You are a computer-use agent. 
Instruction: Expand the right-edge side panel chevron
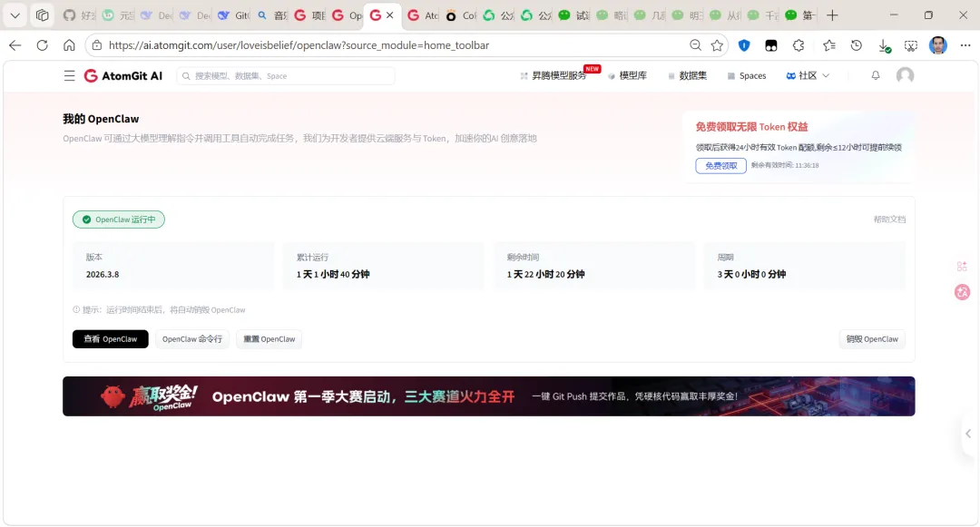pos(968,434)
